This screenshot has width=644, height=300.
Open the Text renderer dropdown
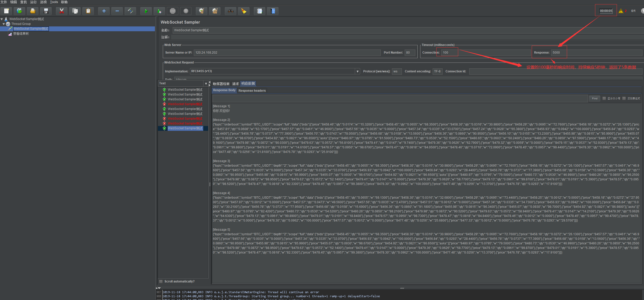[206, 84]
